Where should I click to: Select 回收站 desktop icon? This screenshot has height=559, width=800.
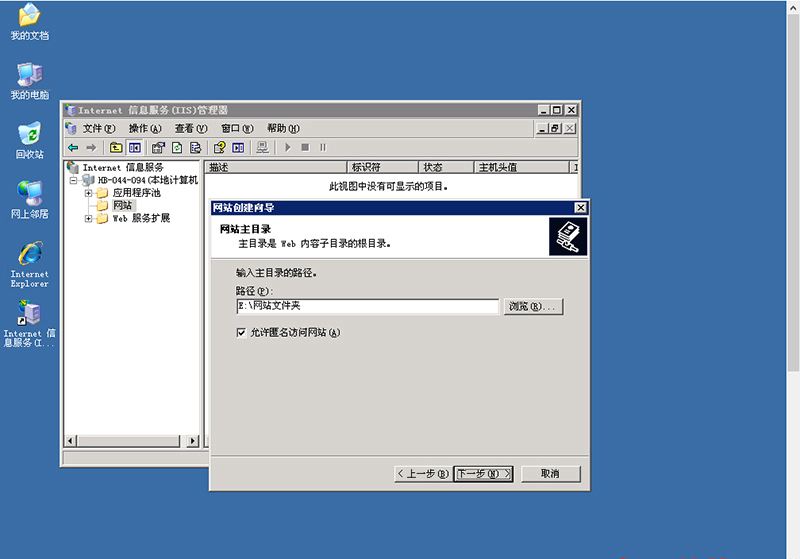[30, 141]
